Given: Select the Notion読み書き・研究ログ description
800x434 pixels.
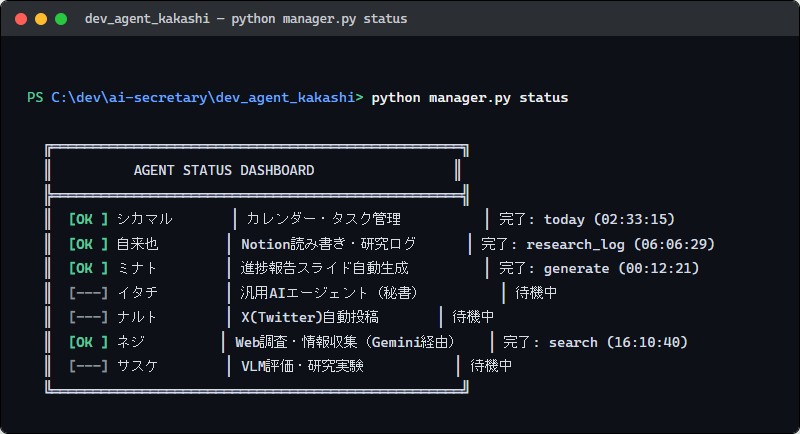Looking at the screenshot, I should click(x=329, y=244).
